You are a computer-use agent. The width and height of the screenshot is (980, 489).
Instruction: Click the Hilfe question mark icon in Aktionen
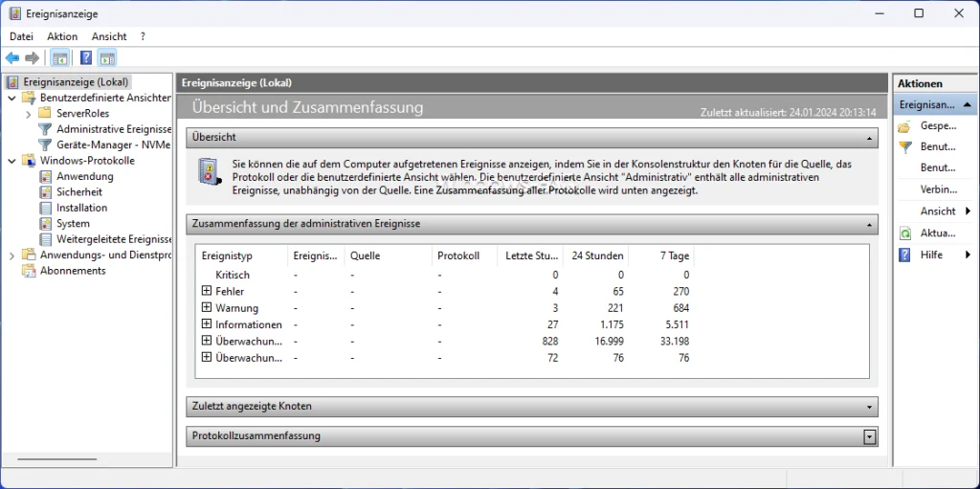click(904, 255)
